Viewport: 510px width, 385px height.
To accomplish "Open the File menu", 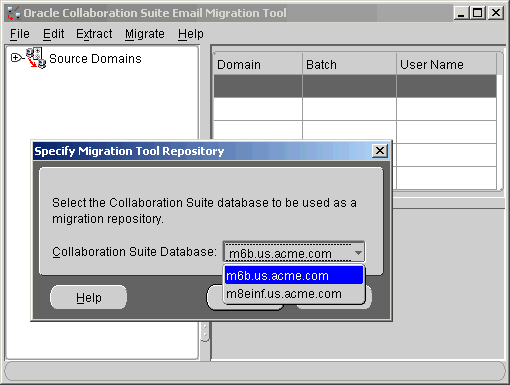I will (20, 34).
